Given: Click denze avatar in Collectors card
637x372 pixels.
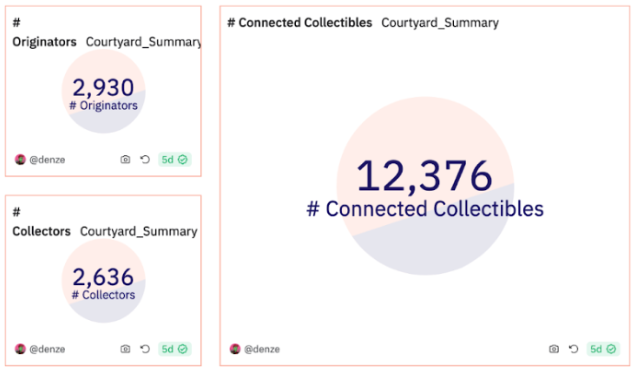Looking at the screenshot, I should 20,349.
